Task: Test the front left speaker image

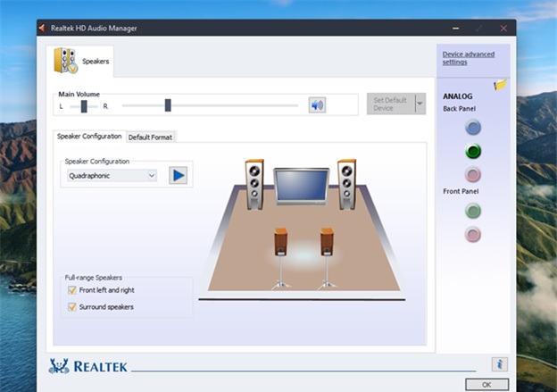Action: coord(254,185)
